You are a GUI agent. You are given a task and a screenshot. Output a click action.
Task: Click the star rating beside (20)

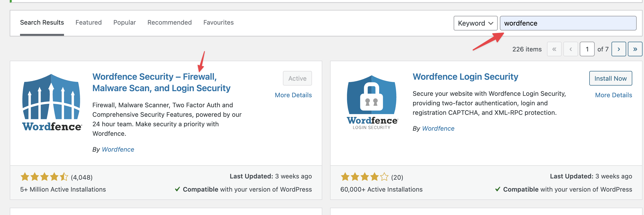click(x=365, y=177)
